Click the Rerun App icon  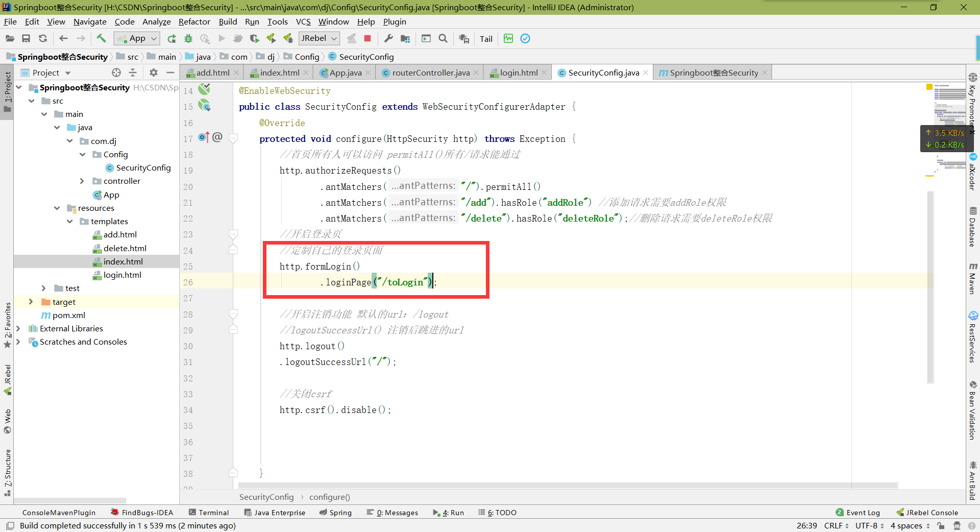click(171, 38)
